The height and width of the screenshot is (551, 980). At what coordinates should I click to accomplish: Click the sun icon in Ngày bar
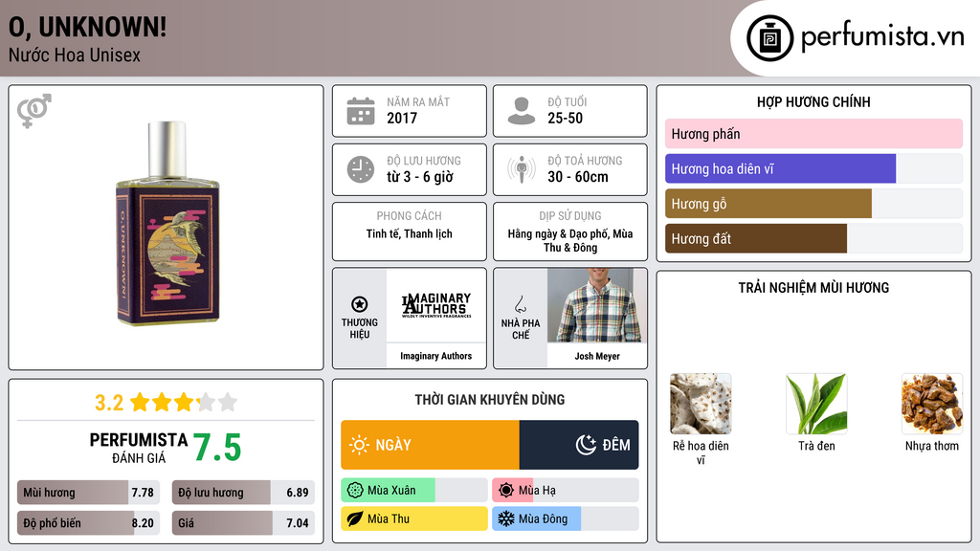pyautogui.click(x=359, y=445)
